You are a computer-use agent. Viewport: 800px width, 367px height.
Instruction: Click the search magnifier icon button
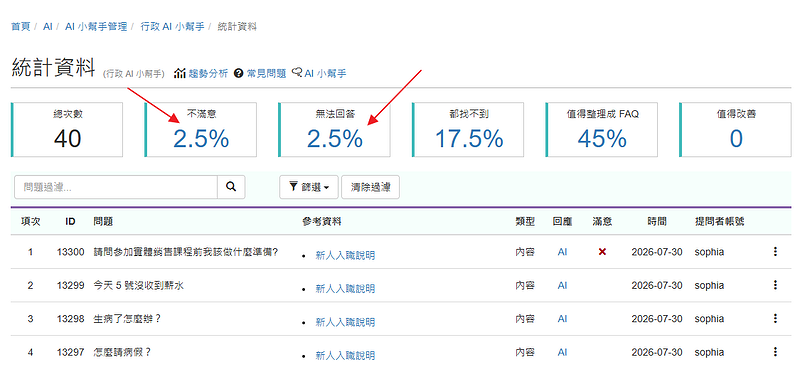click(231, 187)
